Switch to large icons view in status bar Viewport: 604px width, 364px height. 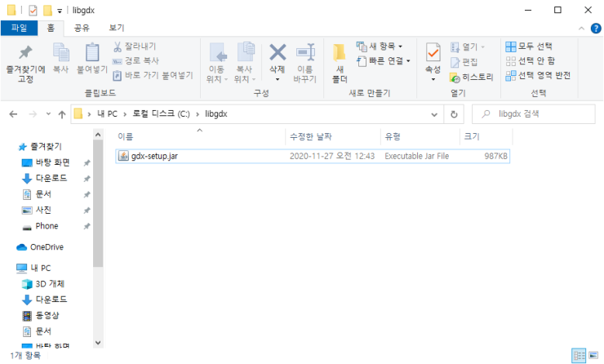594,355
